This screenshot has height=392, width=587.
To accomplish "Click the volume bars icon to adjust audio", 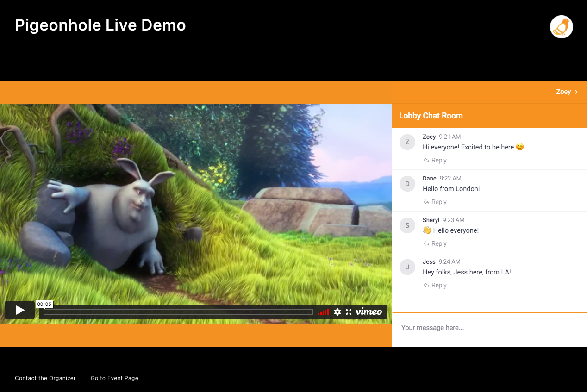I will click(x=323, y=312).
